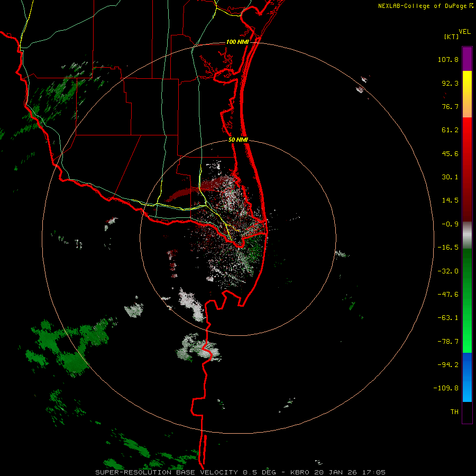
Task: Click the TH legend label
Action: (454, 412)
